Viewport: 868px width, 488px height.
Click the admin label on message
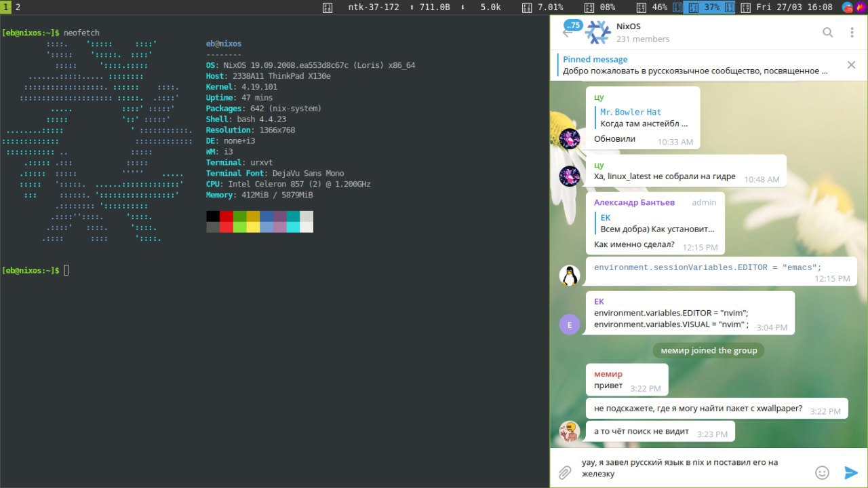pos(704,202)
